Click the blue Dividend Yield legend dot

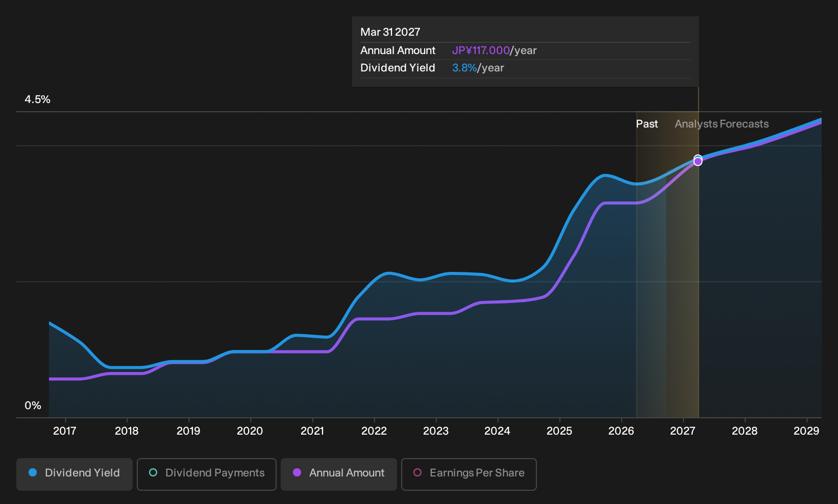tap(33, 472)
